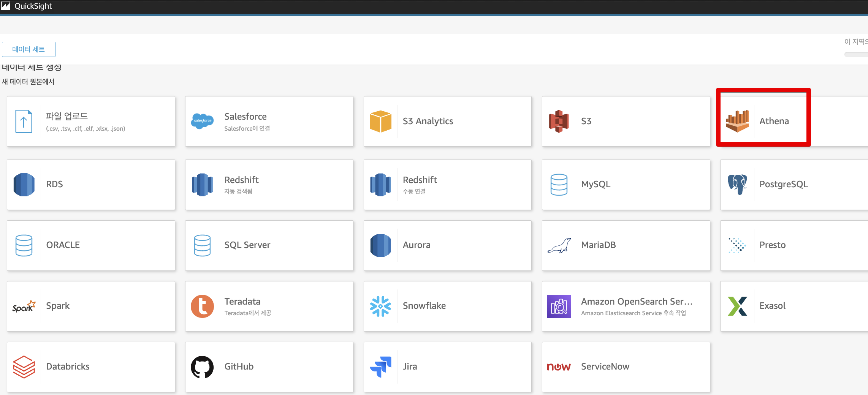Click the PostgreSQL elephant logo
Image resolution: width=868 pixels, height=395 pixels.
(x=737, y=185)
